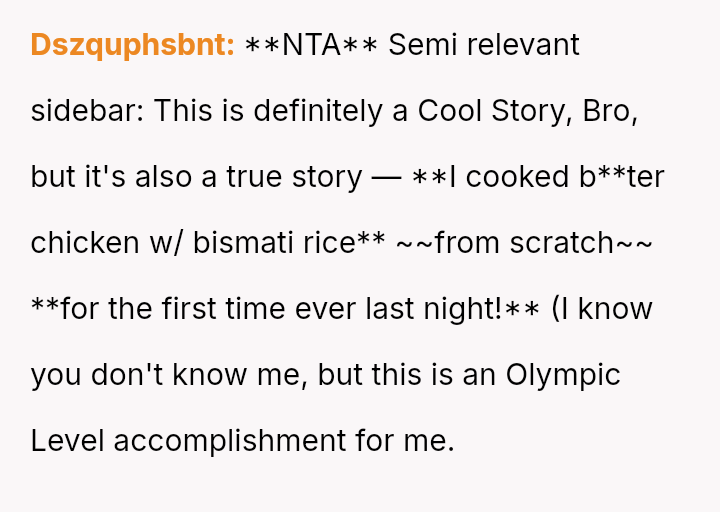Click the word "Level" on last line
The image size is (720, 512).
pyautogui.click(x=68, y=441)
